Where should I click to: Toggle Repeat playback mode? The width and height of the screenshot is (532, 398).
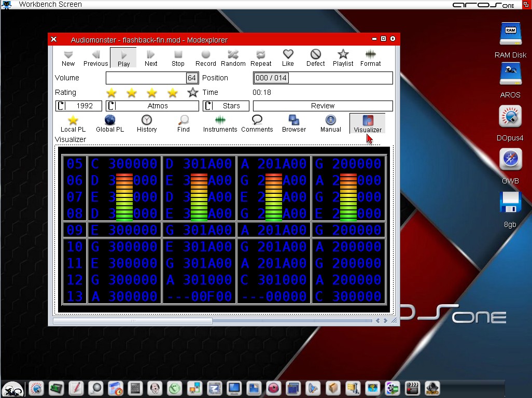[261, 58]
